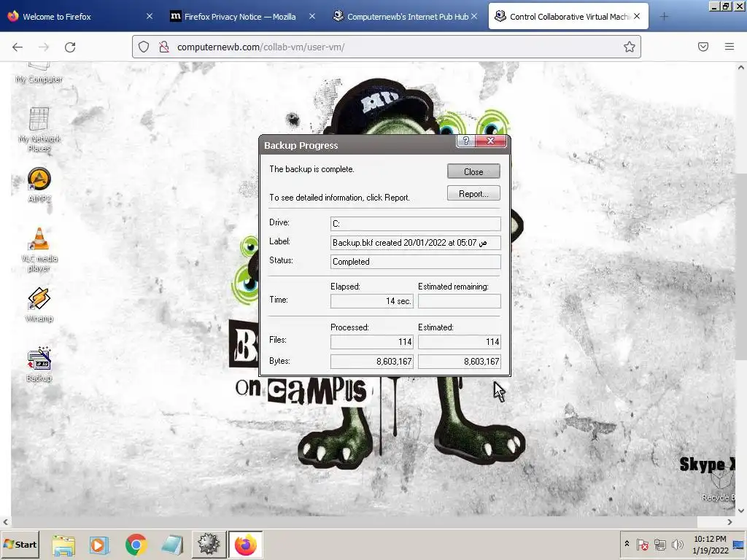Show hidden system tray icons
The height and width of the screenshot is (560, 747).
pos(627,543)
